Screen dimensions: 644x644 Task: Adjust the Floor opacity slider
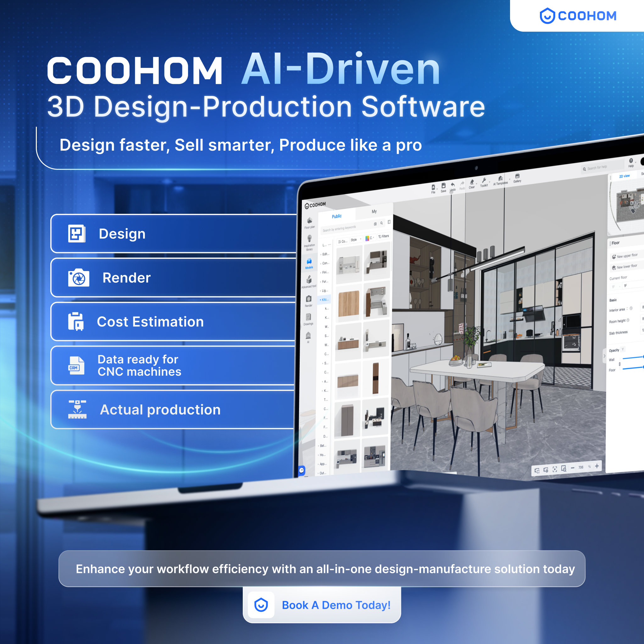pyautogui.click(x=633, y=368)
